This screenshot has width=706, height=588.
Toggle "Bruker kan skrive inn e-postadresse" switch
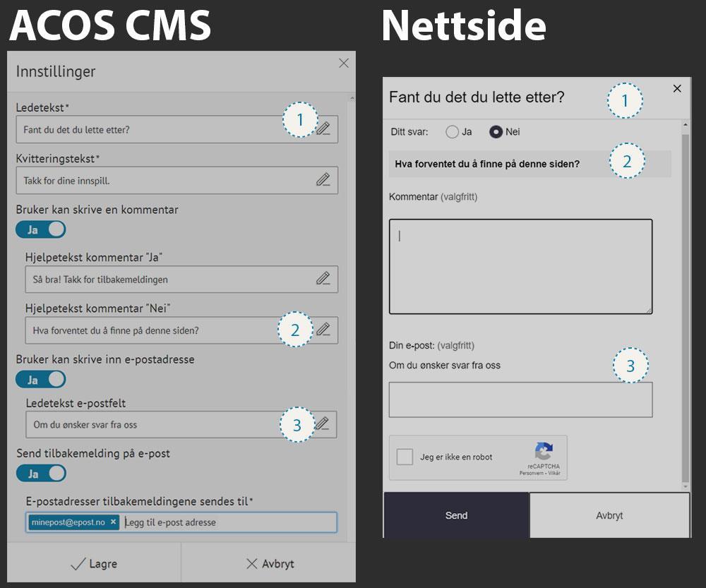(40, 379)
